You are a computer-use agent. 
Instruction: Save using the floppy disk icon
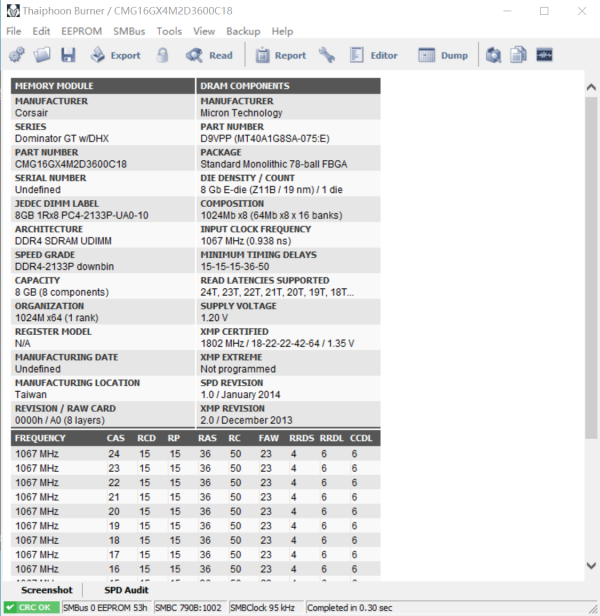coord(68,55)
